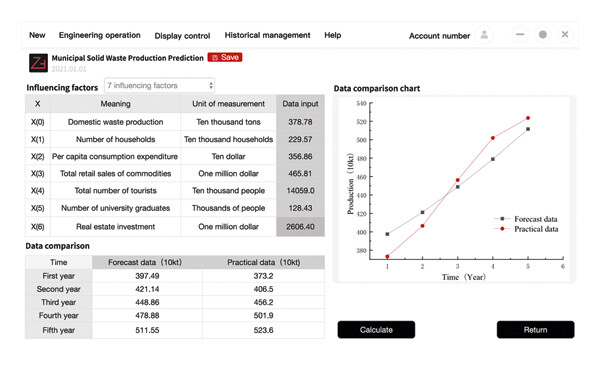This screenshot has width=600, height=370.
Task: Select First year practical value 373.2
Action: [x=264, y=276]
